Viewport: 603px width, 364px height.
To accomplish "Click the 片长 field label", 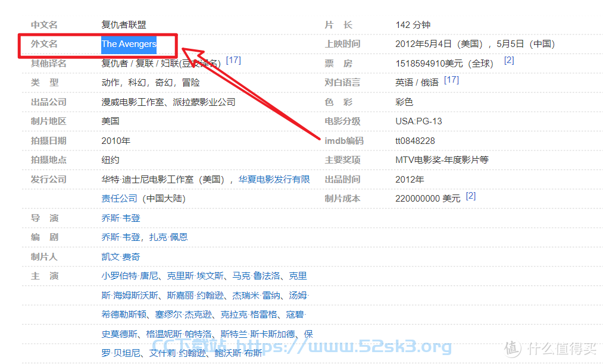I will [339, 25].
